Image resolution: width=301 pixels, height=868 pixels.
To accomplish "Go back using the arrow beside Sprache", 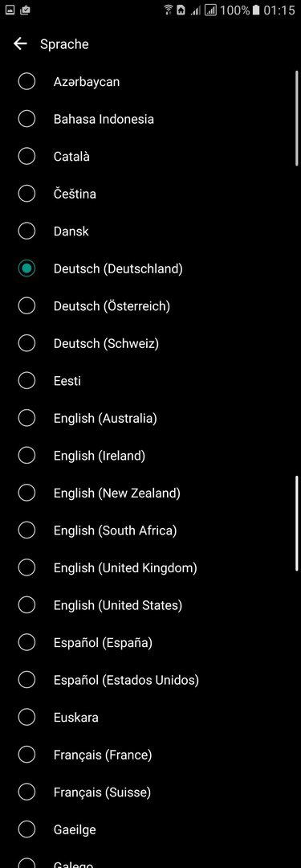I will coord(21,43).
